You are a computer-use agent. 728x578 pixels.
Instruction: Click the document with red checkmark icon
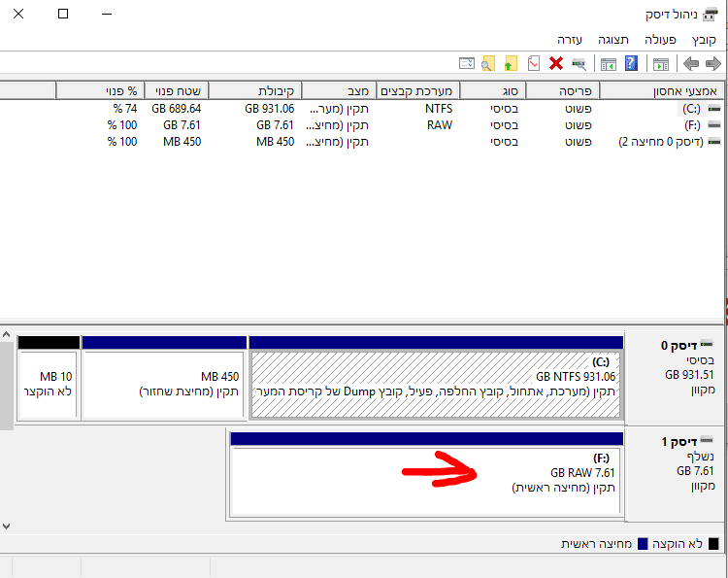(x=534, y=64)
